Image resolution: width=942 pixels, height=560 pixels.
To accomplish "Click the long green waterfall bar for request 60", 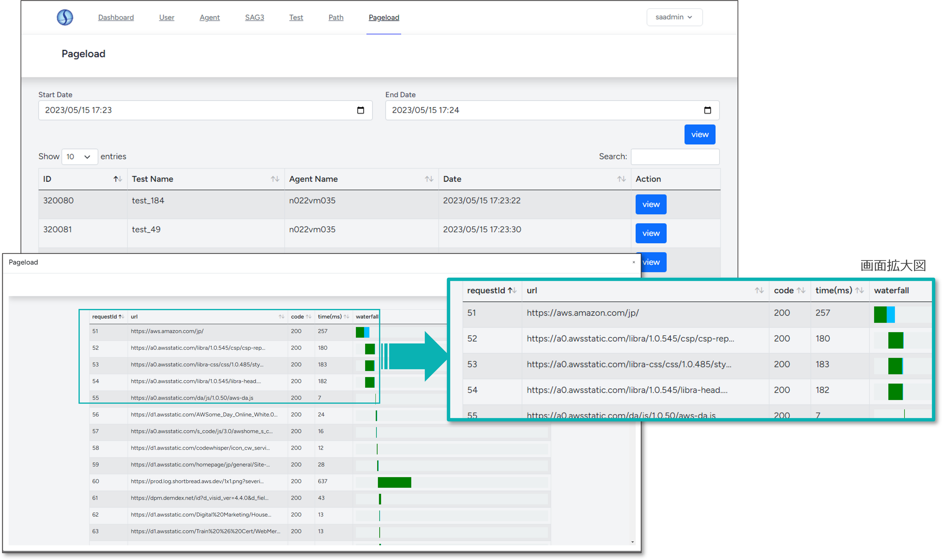I will (394, 482).
